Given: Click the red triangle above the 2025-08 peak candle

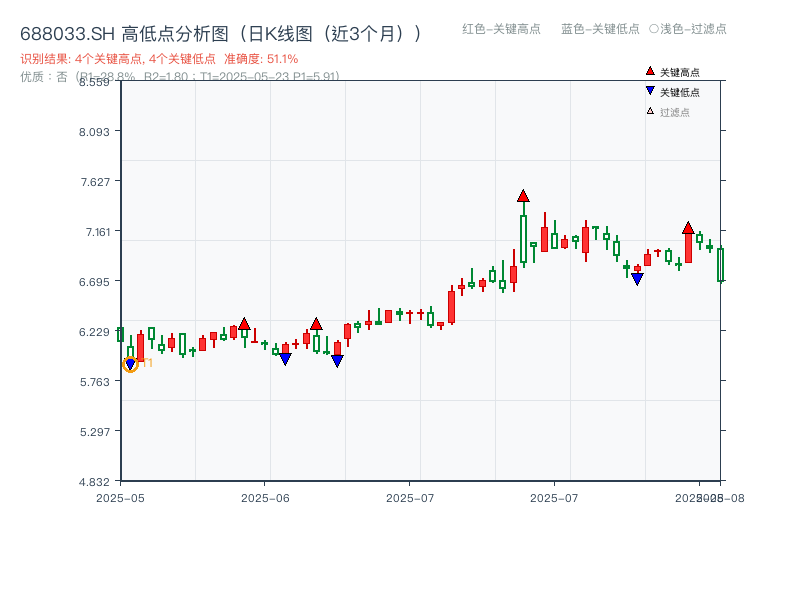Looking at the screenshot, I should (x=688, y=228).
